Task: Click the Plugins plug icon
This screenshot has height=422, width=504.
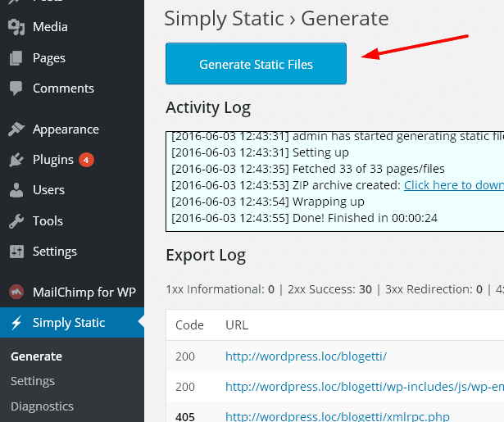Action: (x=16, y=160)
